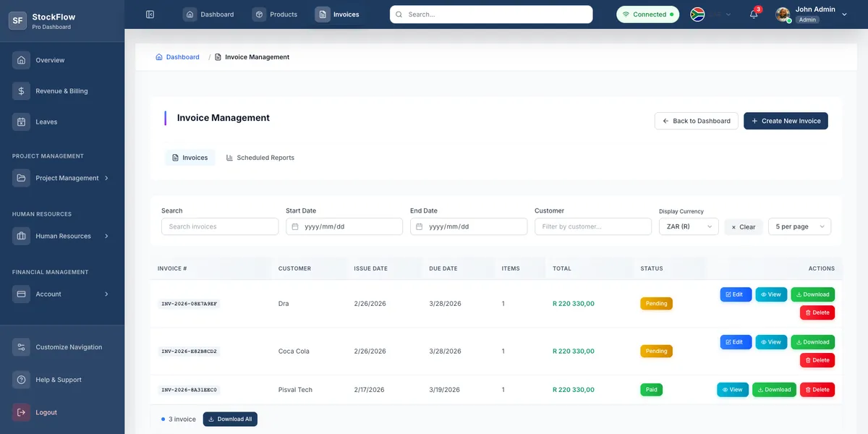Expand the Account section chevron

tap(106, 294)
